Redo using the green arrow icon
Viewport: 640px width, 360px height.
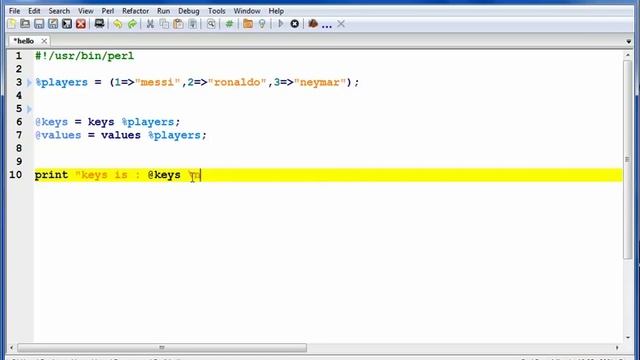tap(132, 24)
